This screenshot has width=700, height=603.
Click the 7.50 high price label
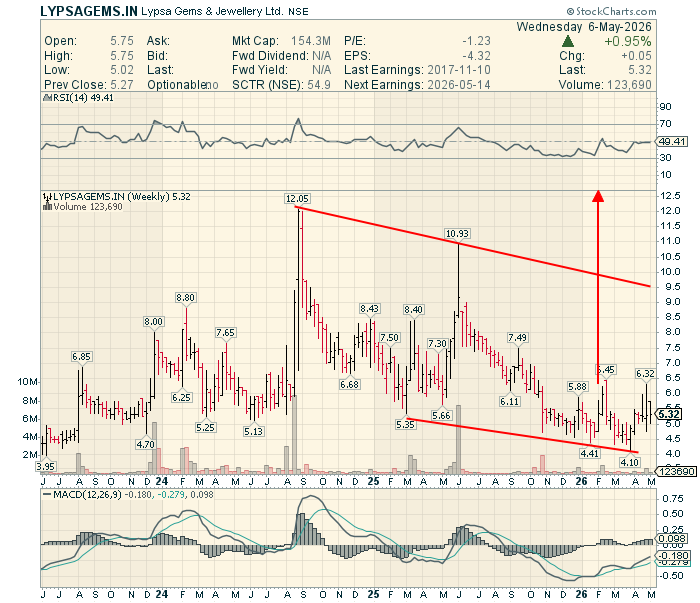(x=389, y=337)
